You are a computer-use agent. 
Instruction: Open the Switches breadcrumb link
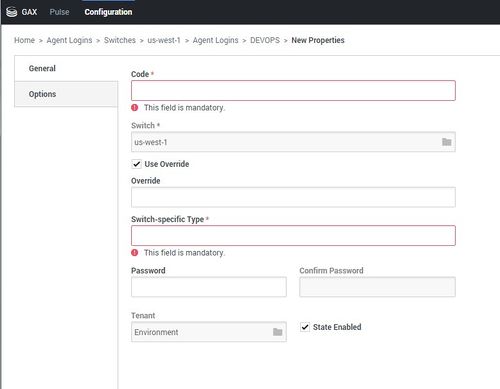[120, 40]
